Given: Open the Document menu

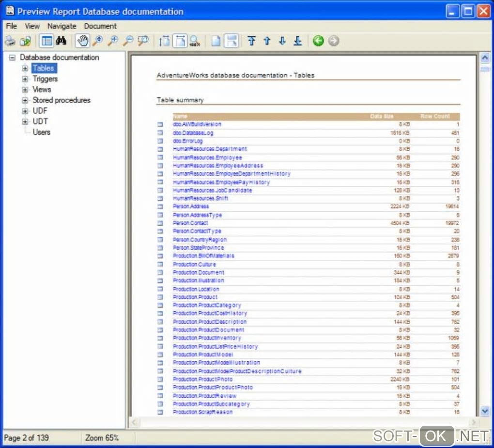Looking at the screenshot, I should coord(100,26).
